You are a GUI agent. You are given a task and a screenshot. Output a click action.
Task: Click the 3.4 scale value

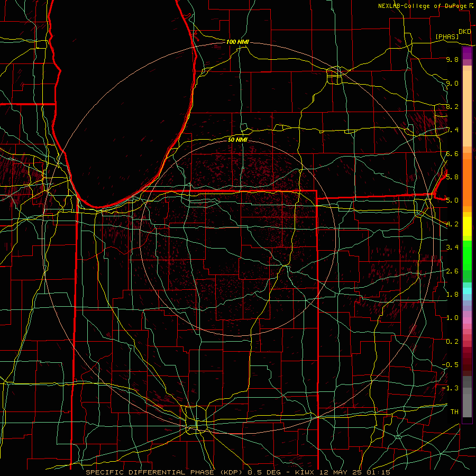(x=452, y=248)
